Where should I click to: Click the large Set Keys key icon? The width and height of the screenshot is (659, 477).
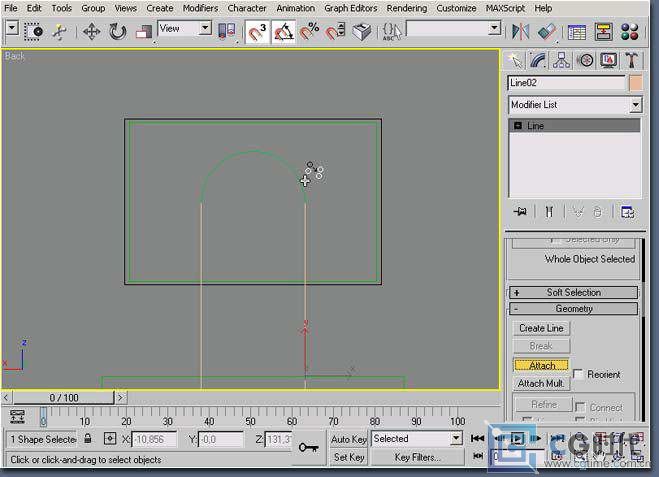pyautogui.click(x=308, y=448)
